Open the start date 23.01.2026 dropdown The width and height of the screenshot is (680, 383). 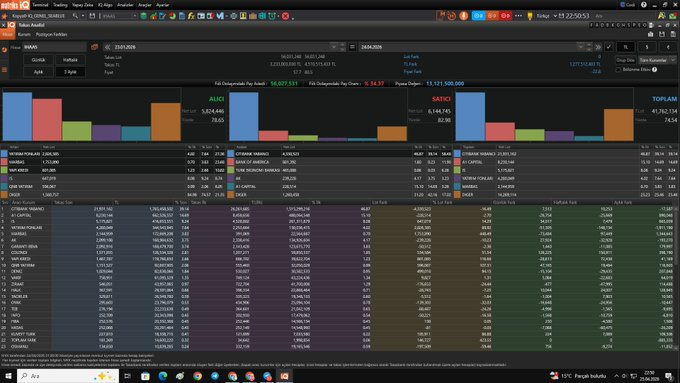(333, 47)
